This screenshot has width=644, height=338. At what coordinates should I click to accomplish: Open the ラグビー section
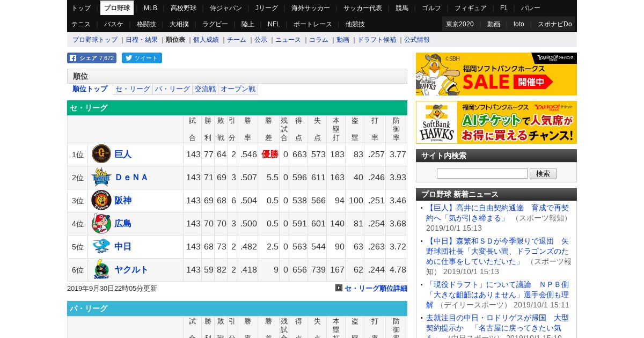215,24
